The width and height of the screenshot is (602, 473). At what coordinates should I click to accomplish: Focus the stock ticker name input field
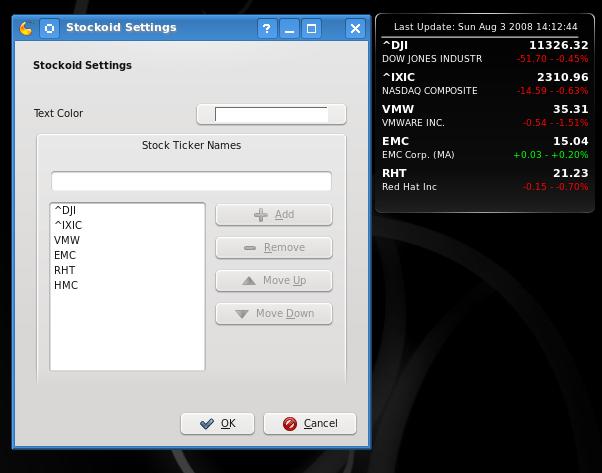(x=191, y=181)
